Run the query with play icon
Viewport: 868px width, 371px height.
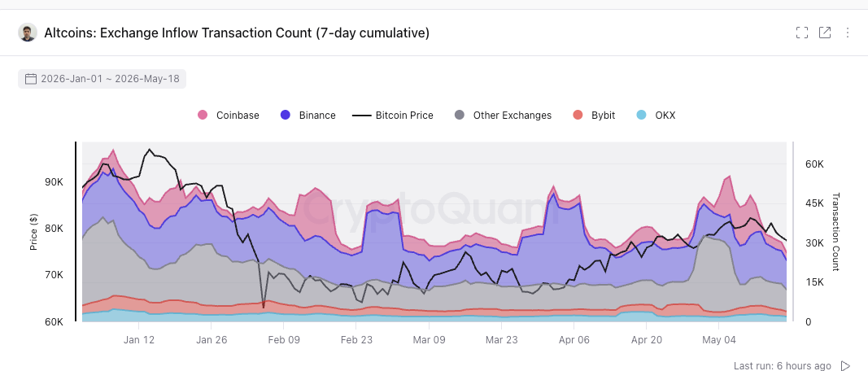[845, 365]
